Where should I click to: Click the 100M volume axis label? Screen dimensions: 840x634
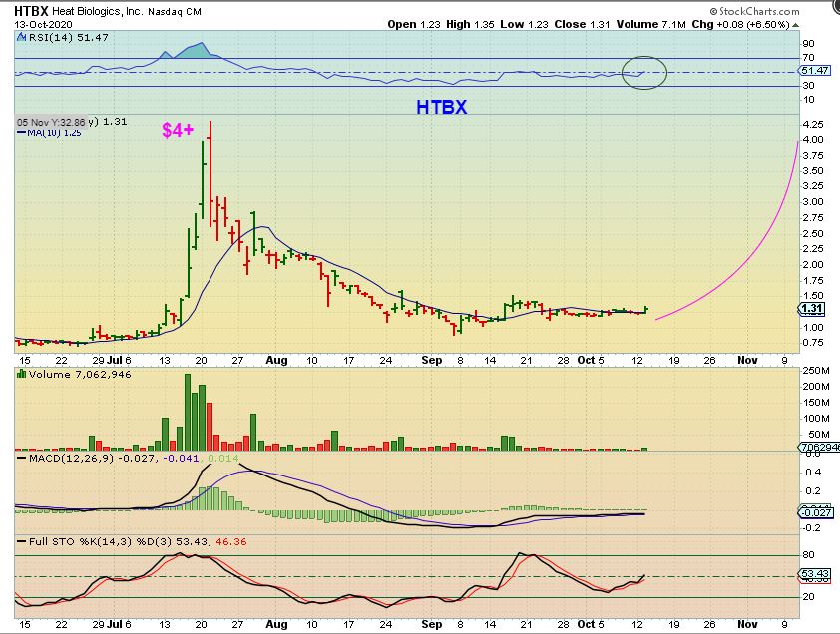coord(816,419)
